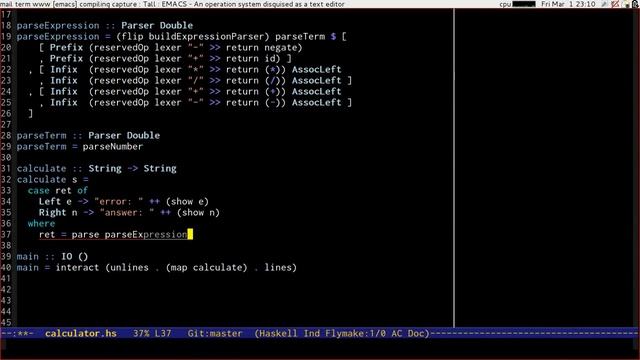Click the yellow cursor on line 37
640x360 pixels.
point(190,234)
